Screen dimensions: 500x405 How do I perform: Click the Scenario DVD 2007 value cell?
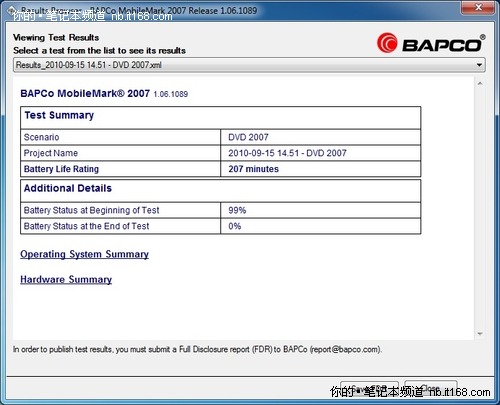point(320,137)
